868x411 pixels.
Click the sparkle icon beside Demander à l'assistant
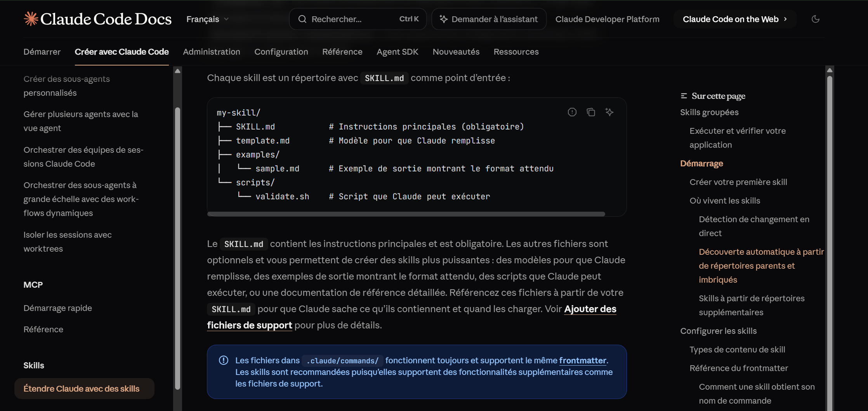coord(444,19)
